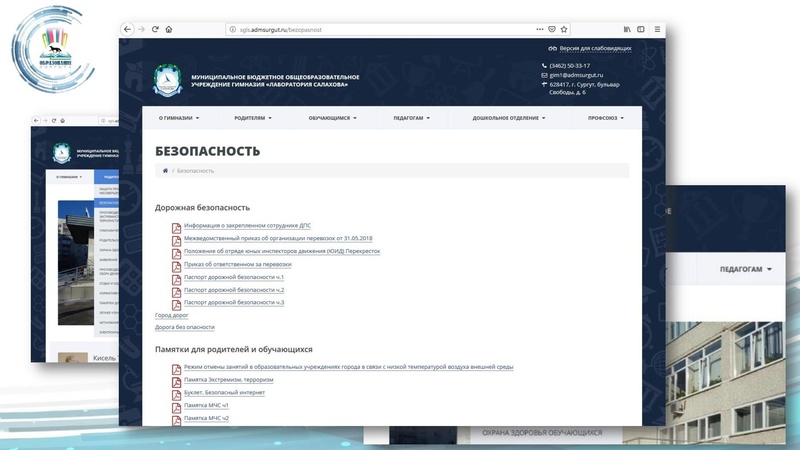800x450 pixels.
Task: Expand the ДОШКОЛЬНОЕ ОТДЕЛЕНИЕ dropdown menu
Action: tap(509, 118)
